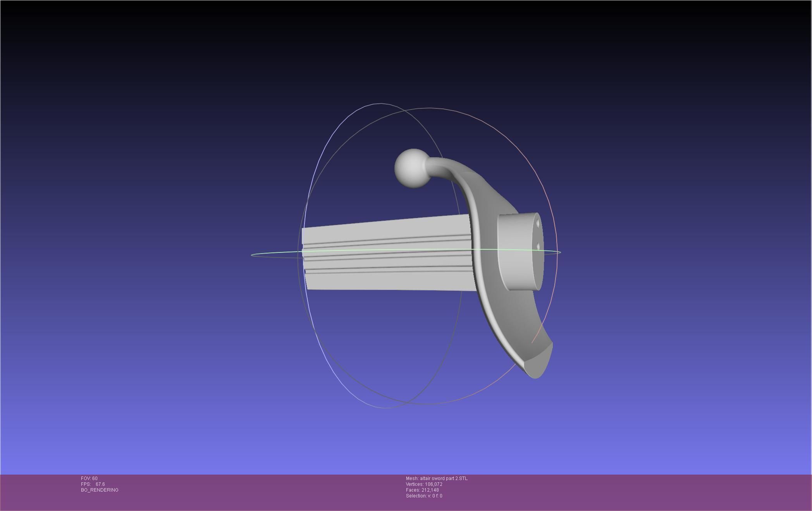Click the 'Vertices: 106,072' count
The width and height of the screenshot is (812, 511).
coord(424,484)
